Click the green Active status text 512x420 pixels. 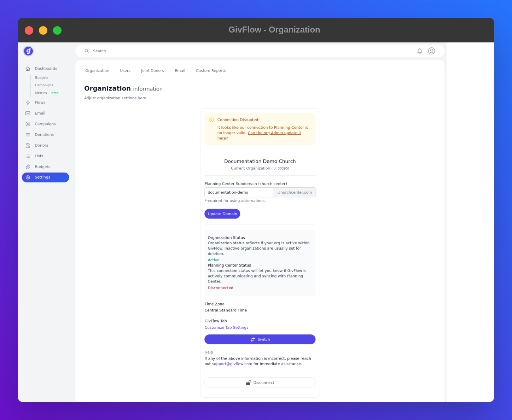(214, 260)
